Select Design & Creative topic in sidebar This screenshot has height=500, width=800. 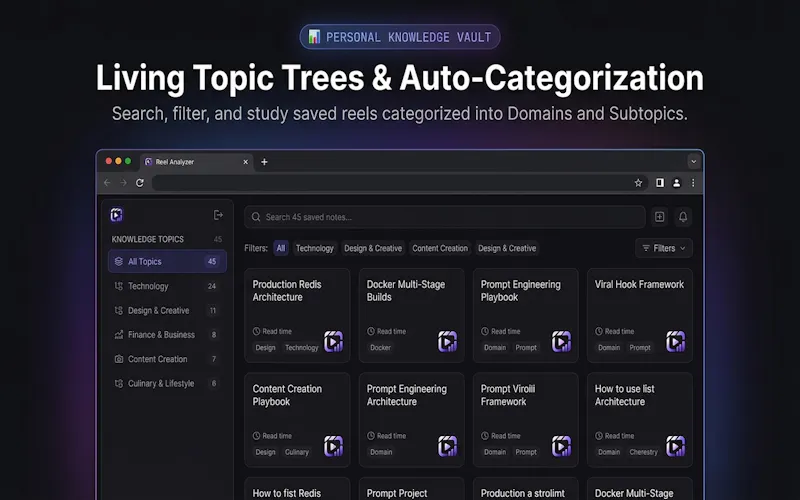(167, 310)
